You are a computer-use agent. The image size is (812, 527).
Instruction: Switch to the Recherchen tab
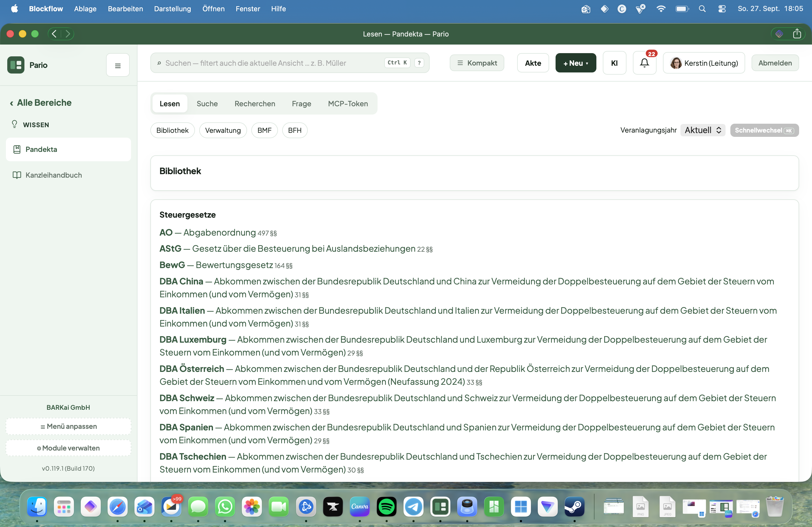coord(255,104)
